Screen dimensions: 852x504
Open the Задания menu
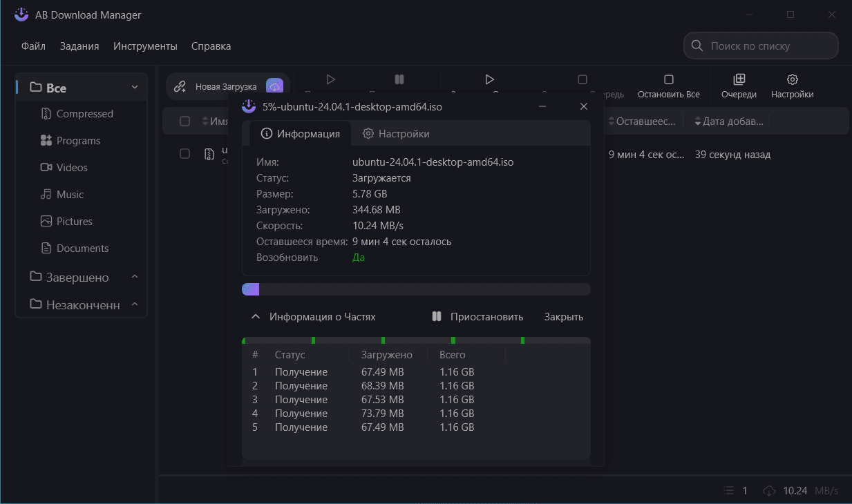(x=79, y=46)
